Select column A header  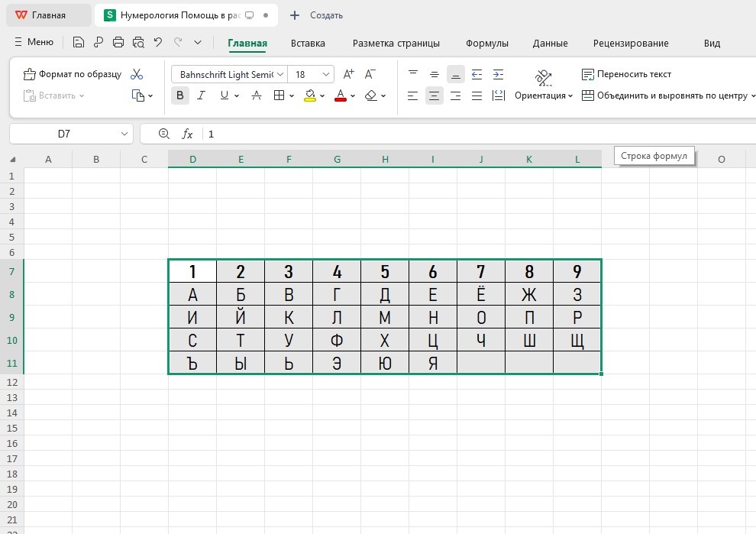coord(48,159)
